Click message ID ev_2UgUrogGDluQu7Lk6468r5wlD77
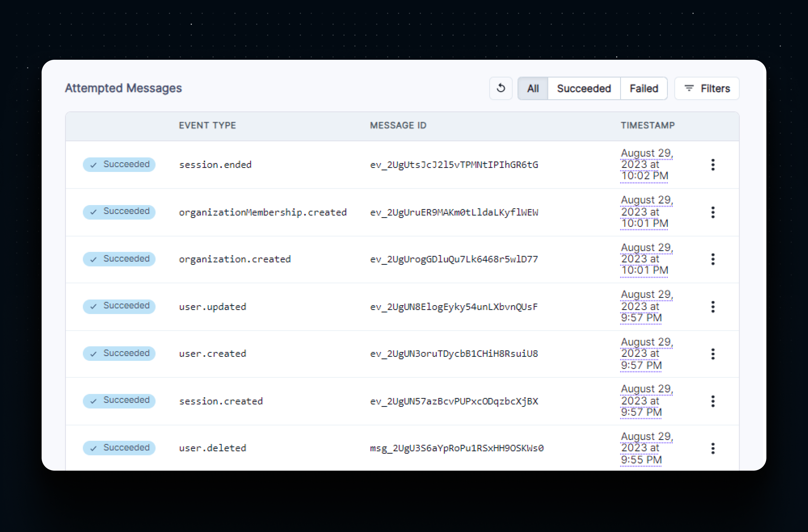808x532 pixels. [x=454, y=259]
